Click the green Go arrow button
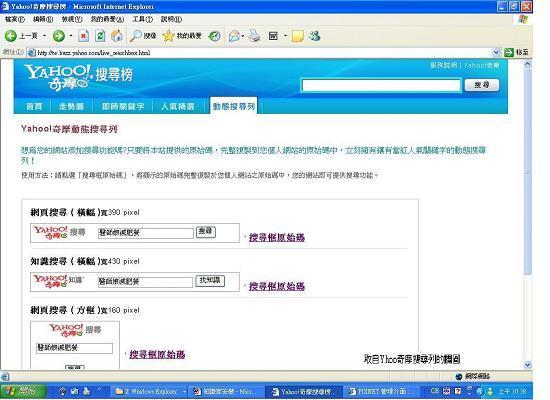Viewport: 550px width, 400px height. coord(509,53)
